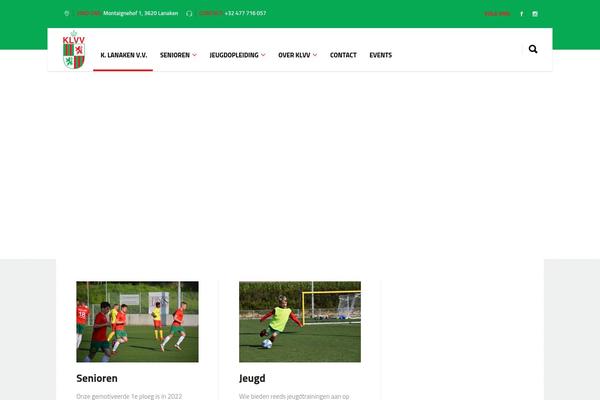Click the KLVV club crest logo
The height and width of the screenshot is (400, 600).
(74, 50)
